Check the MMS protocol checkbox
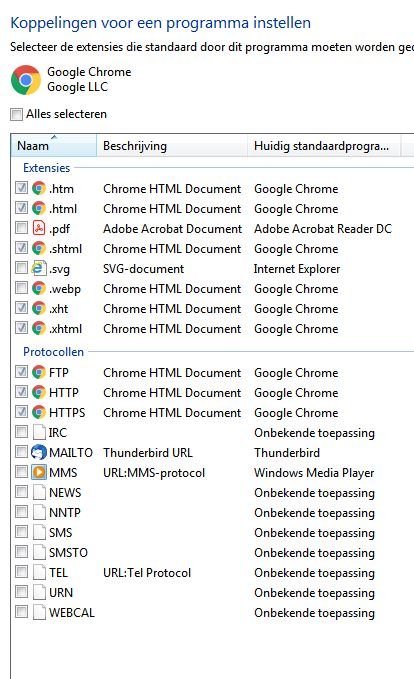Viewport: 414px width, 679px height. coord(21,472)
